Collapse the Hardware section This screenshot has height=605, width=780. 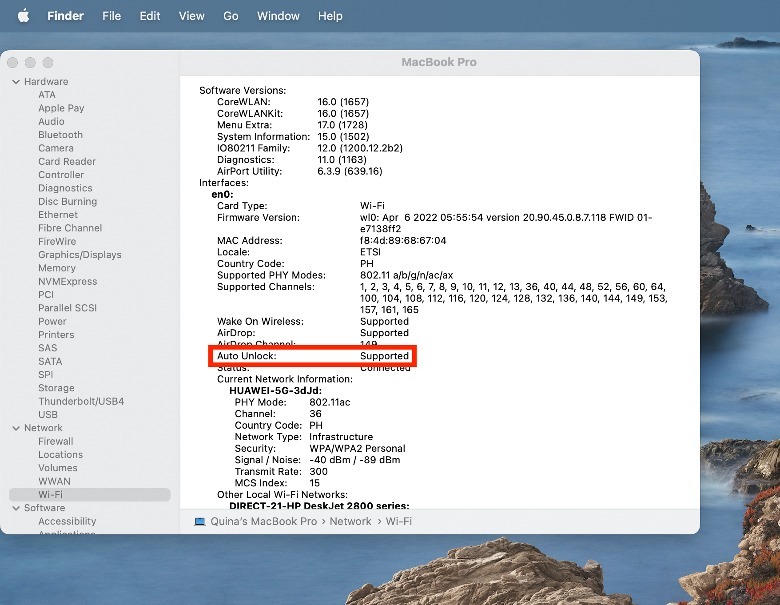click(x=15, y=82)
